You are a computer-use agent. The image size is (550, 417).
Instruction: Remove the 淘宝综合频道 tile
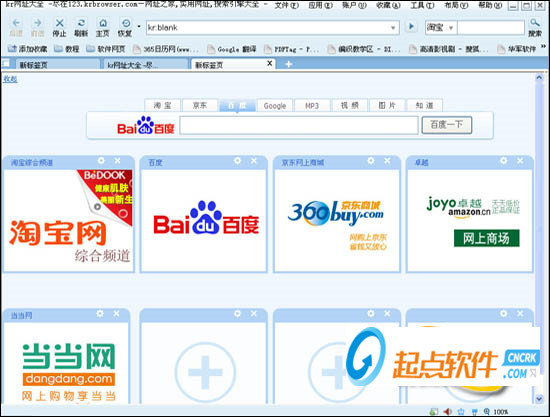click(x=118, y=161)
